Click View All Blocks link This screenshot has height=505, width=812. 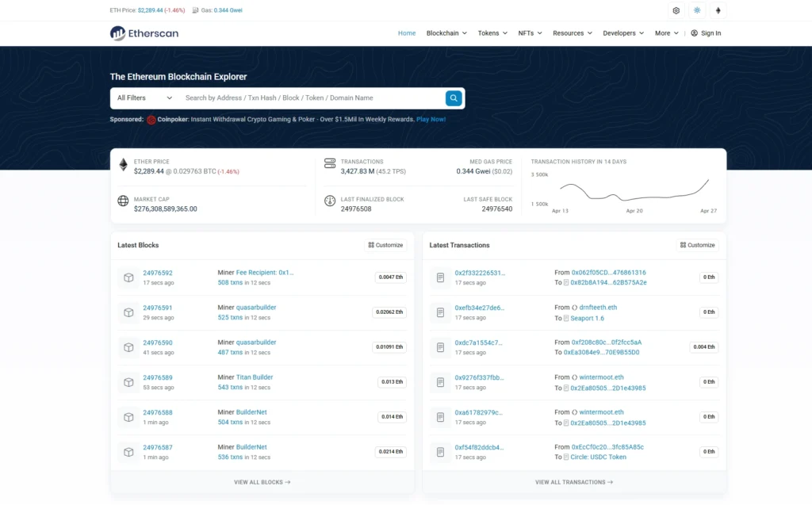[262, 482]
